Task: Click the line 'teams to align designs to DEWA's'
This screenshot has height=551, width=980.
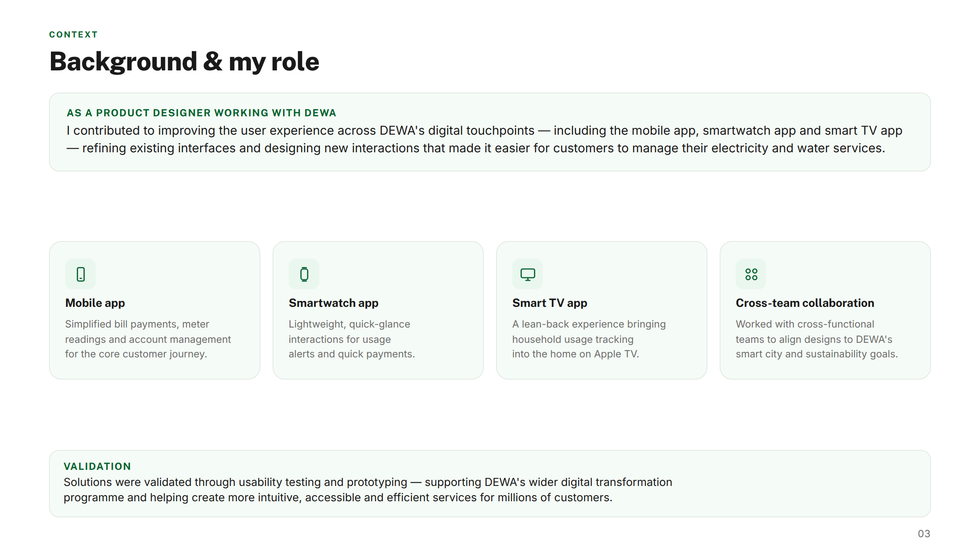Action: point(814,339)
